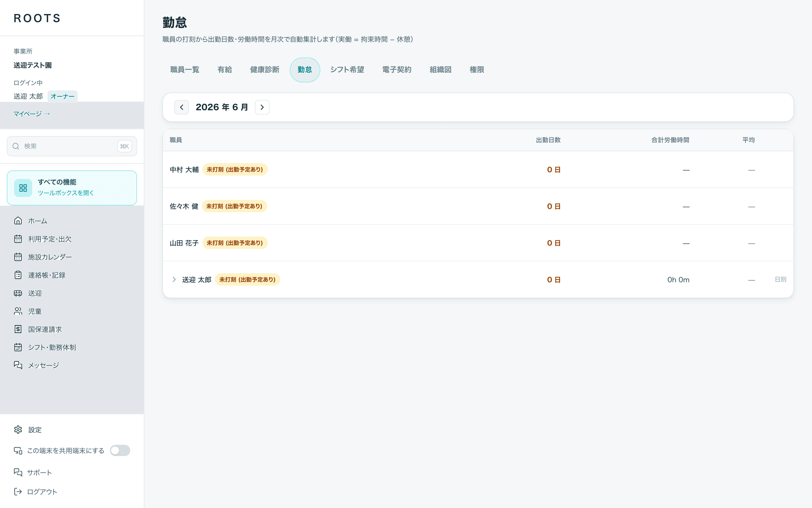Switch to the 電子契約 tab
The image size is (812, 508).
(397, 69)
